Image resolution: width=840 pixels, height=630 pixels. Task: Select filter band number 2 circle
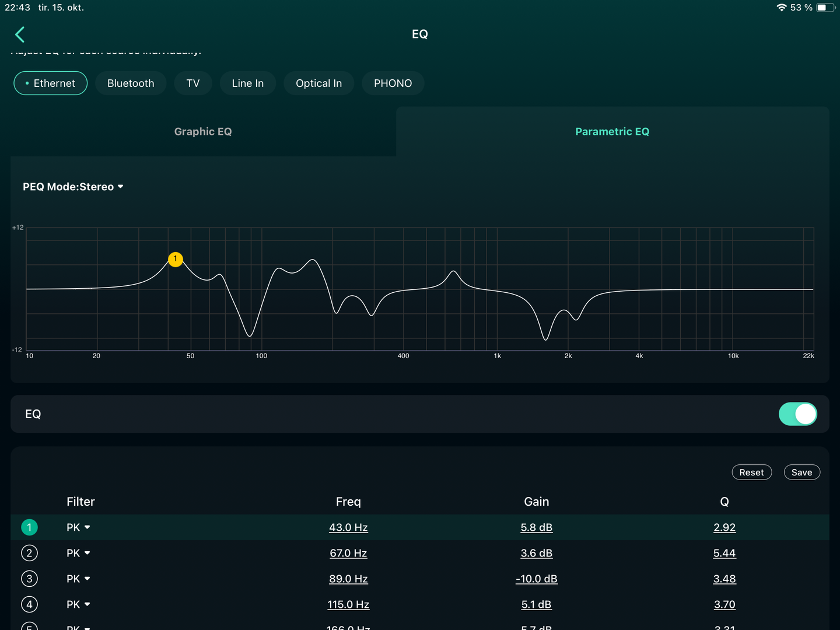29,553
